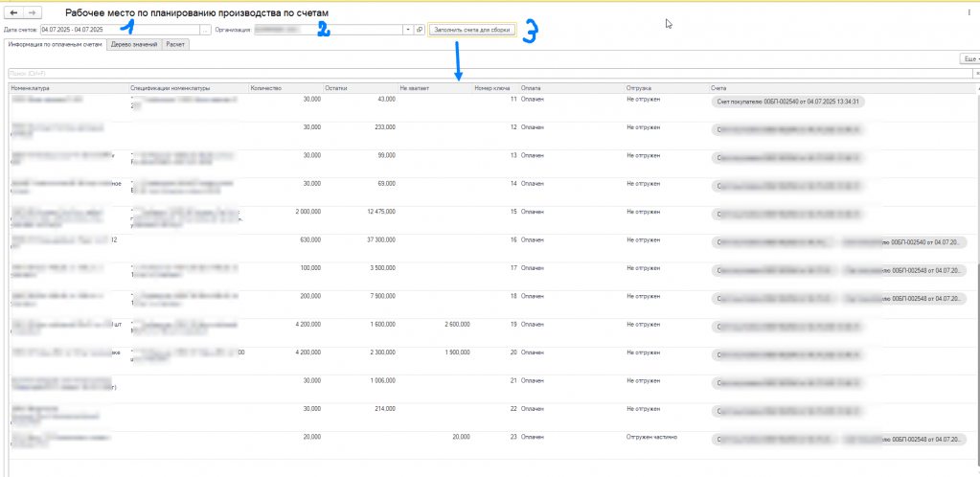Select the Остатки cell 69,000
This screenshot has height=477, width=980.
tap(386, 184)
